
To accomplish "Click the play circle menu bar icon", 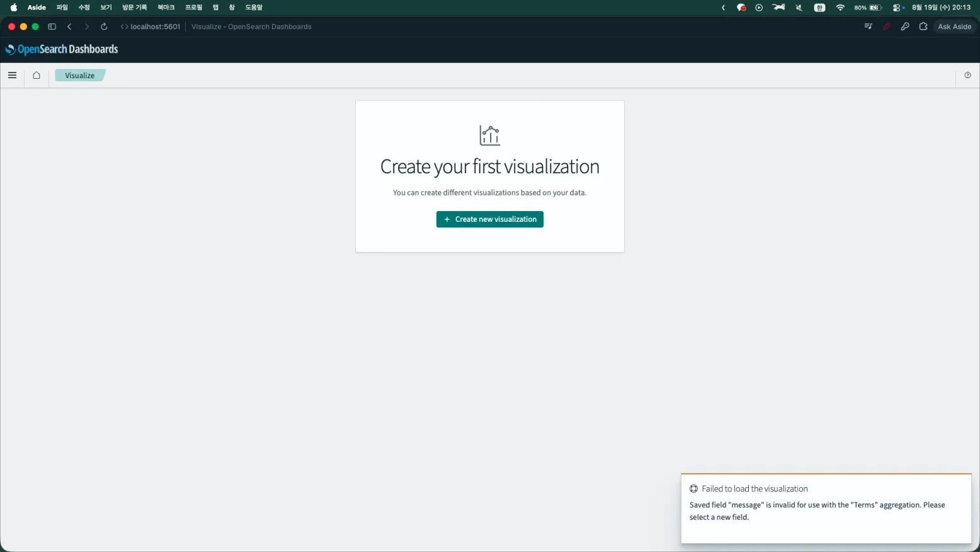I will (x=759, y=8).
